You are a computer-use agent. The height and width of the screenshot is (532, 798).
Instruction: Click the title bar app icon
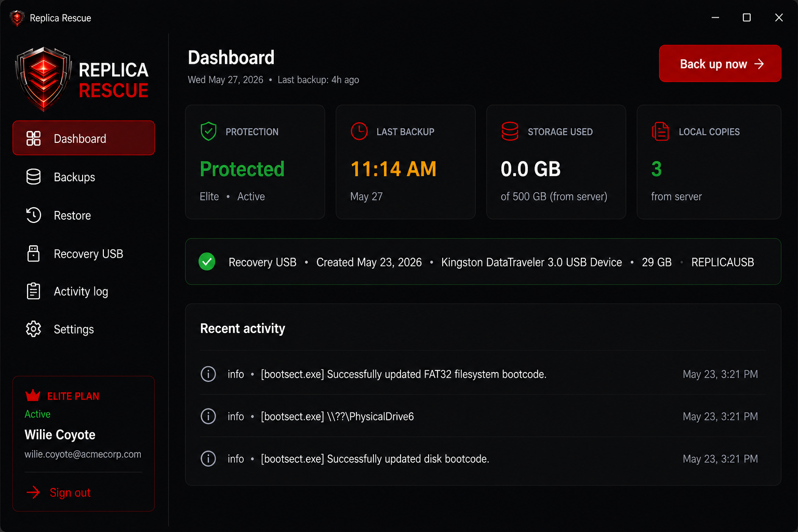point(17,18)
